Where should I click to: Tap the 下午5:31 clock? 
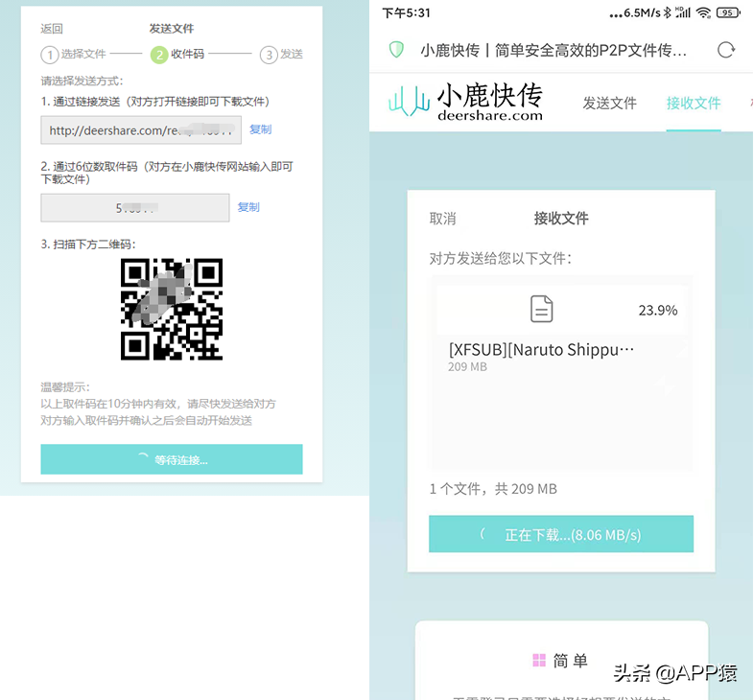pyautogui.click(x=407, y=13)
